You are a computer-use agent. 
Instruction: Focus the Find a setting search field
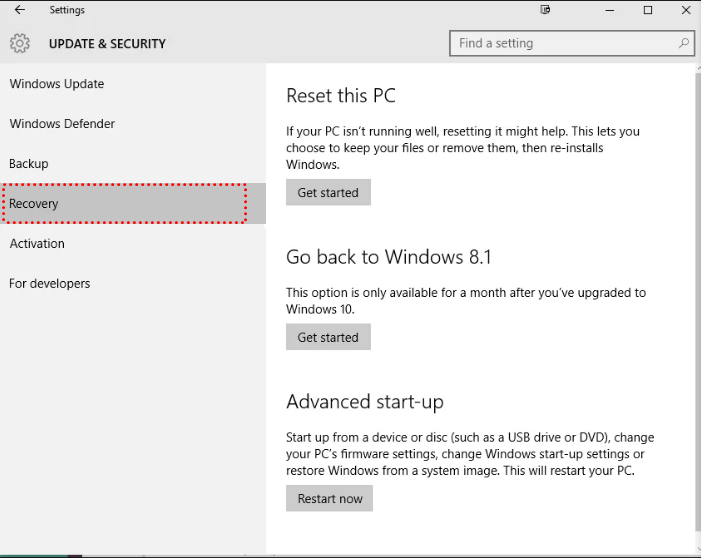pos(565,44)
